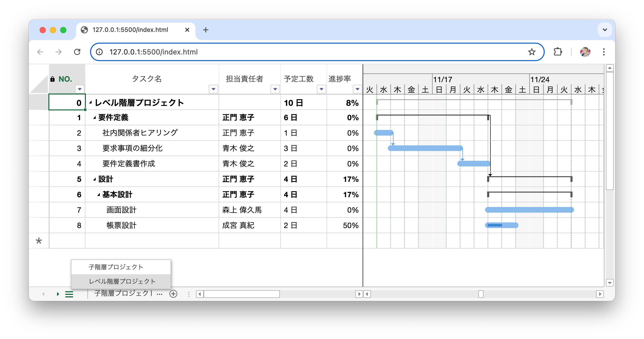Open the browser extensions menu

click(558, 52)
